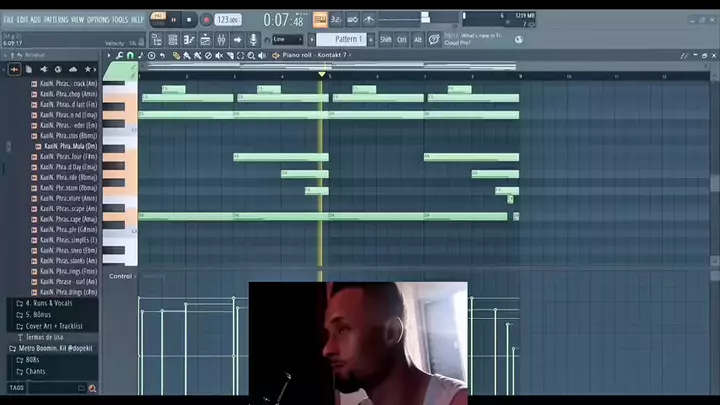The height and width of the screenshot is (405, 720).
Task: Toggle PAT/SONG playback mode
Action: pos(158,19)
